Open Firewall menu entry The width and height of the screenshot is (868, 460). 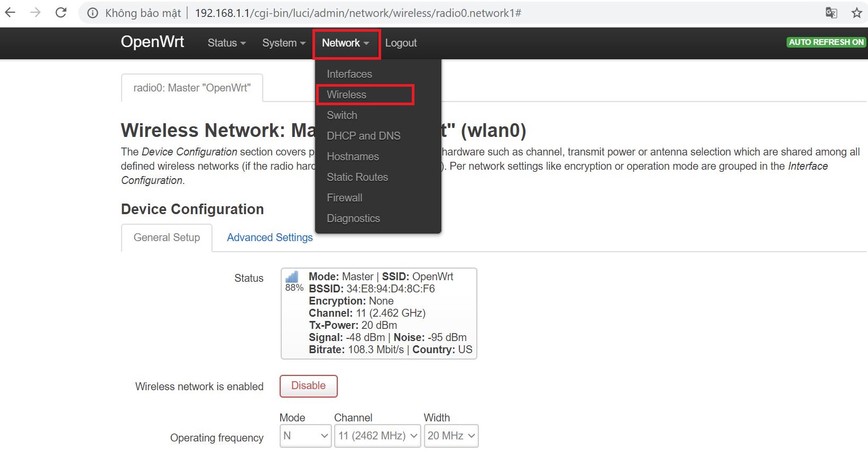(x=345, y=198)
